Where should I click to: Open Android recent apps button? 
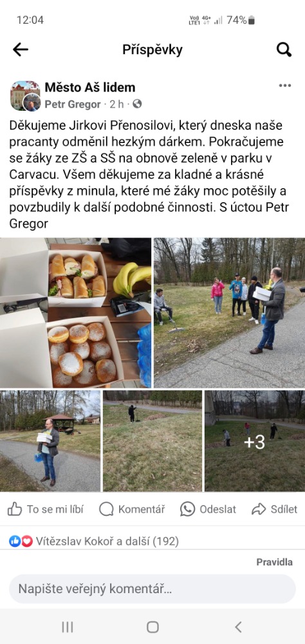[68, 627]
